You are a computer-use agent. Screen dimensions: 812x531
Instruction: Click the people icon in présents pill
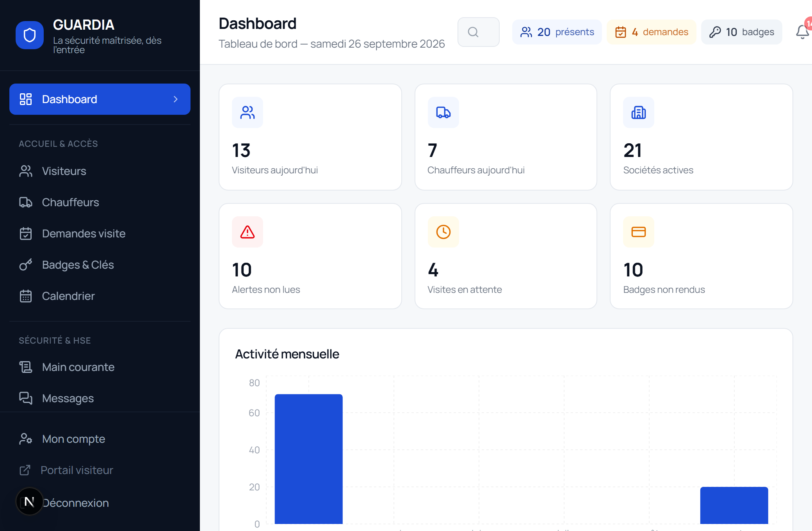click(x=526, y=32)
